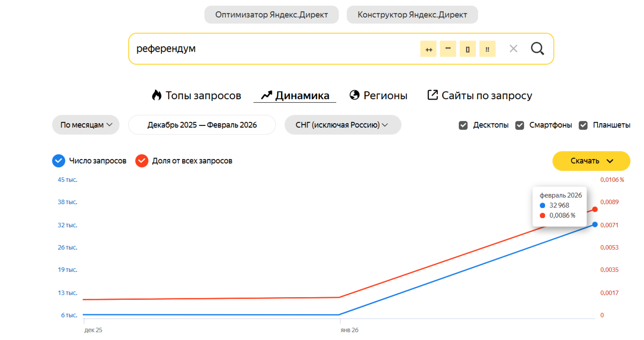Expand the По месяцам period dropdown
This screenshot has height=340, width=644.
click(86, 125)
